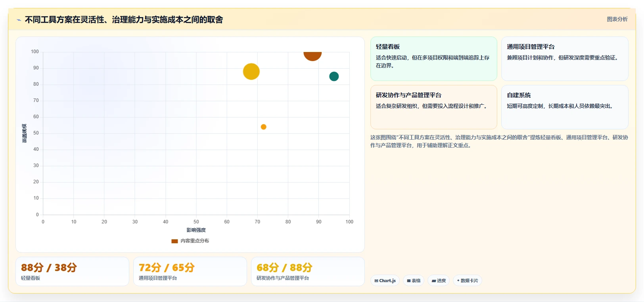The height and width of the screenshot is (302, 644).
Task: Click the 图表分析 label in header
Action: click(617, 19)
